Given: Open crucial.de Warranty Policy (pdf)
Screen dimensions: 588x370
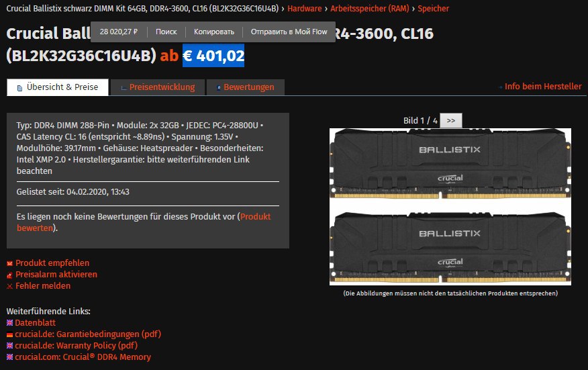Looking at the screenshot, I should (x=76, y=346).
